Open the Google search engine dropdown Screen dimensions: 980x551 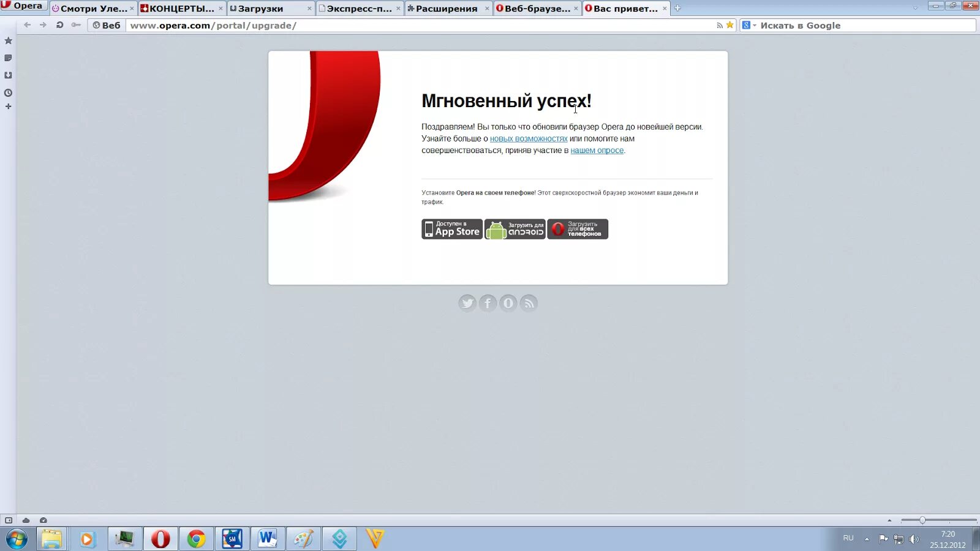(x=749, y=25)
